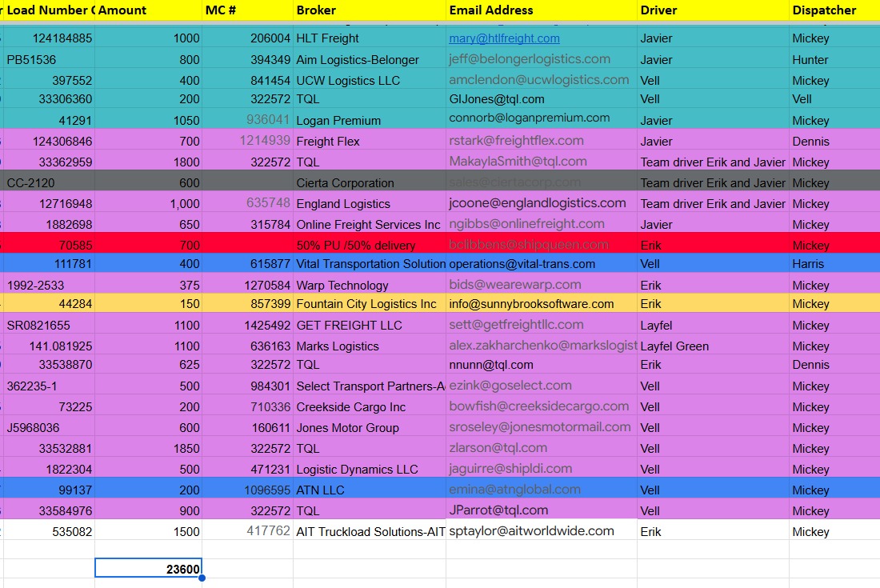
Task: Select amount 1850 cell
Action: click(x=148, y=448)
